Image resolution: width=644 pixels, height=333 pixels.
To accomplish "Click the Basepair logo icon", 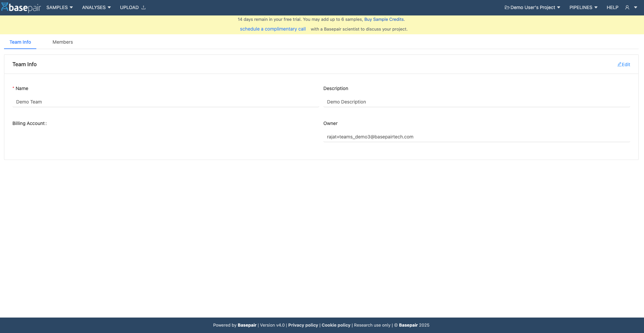I will pos(5,7).
